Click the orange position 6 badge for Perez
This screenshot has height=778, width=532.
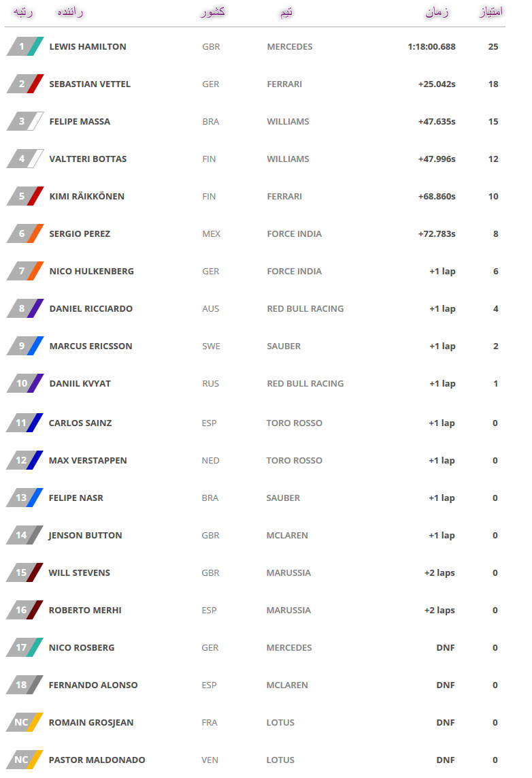pyautogui.click(x=24, y=233)
